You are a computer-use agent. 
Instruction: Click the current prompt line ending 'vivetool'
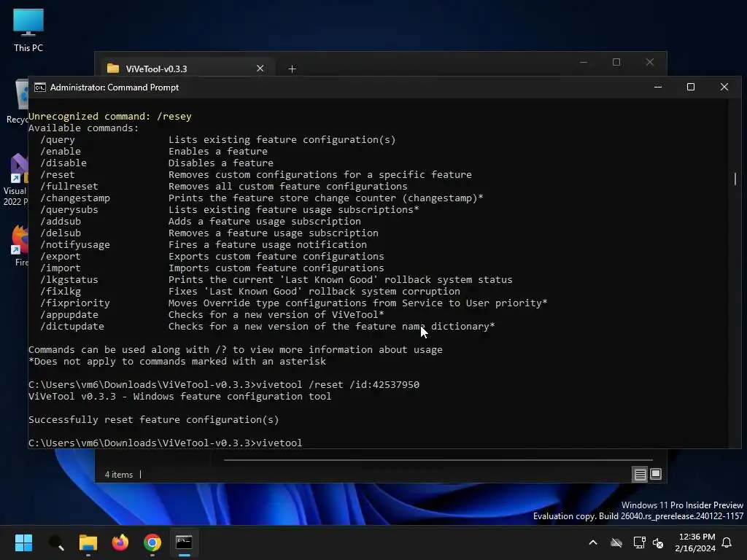click(165, 443)
